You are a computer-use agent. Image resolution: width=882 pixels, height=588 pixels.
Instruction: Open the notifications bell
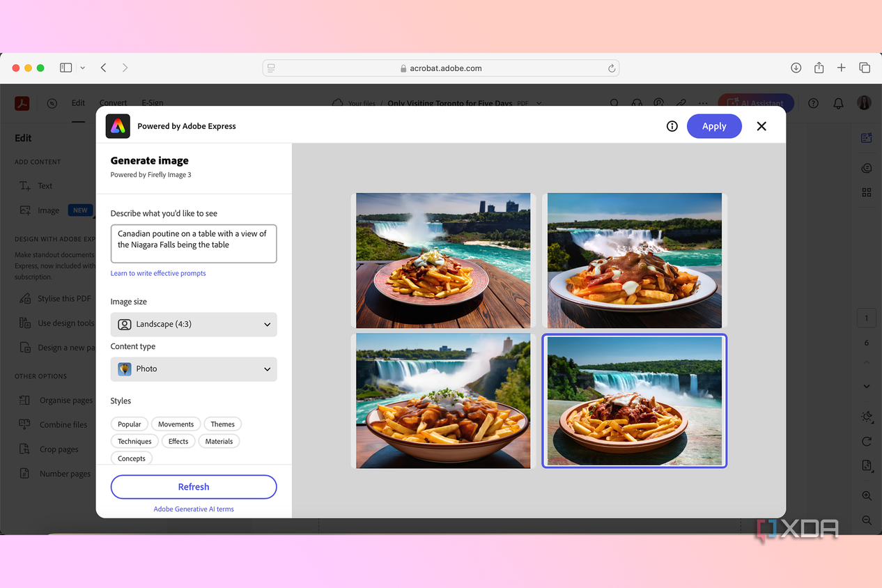click(838, 103)
